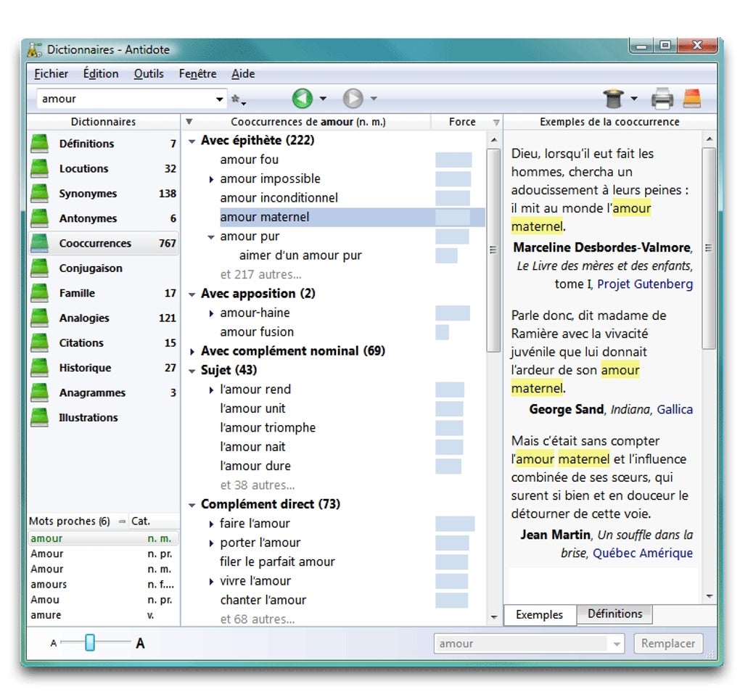This screenshot has height=700, width=740.
Task: Click the small A size label
Action: click(54, 643)
